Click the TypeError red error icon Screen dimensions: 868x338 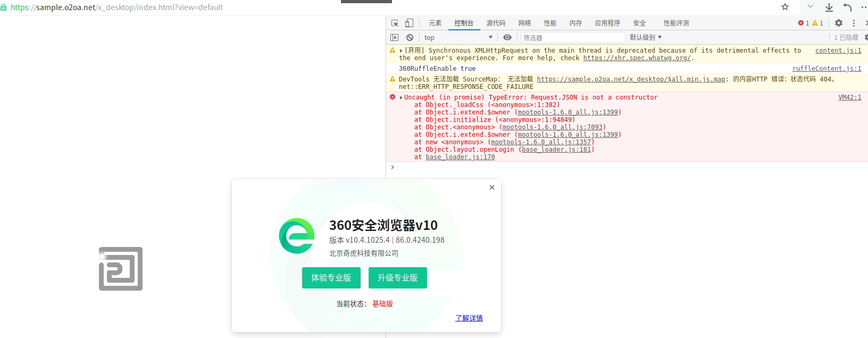[x=393, y=97]
